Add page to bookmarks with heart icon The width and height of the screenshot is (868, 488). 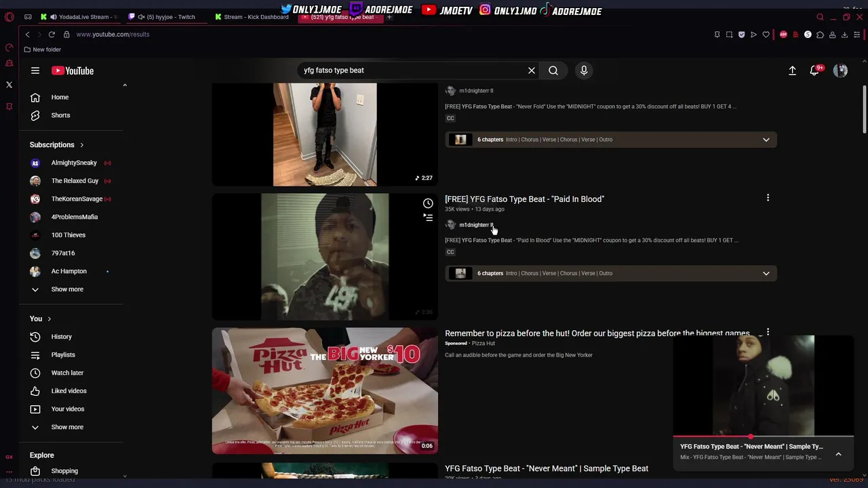pyautogui.click(x=766, y=35)
